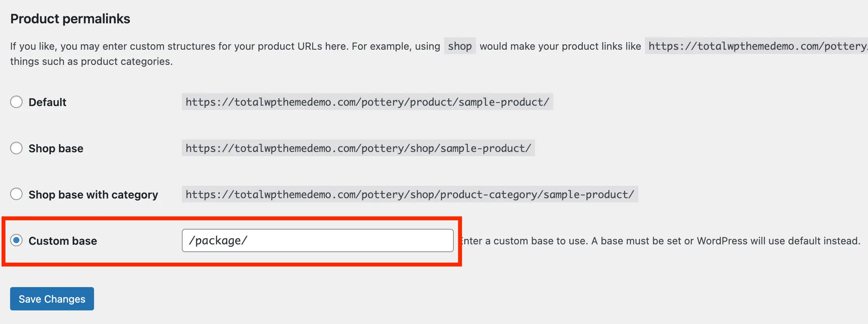Select the Default permalink radio button
Screen dimensions: 868x324
[x=16, y=102]
